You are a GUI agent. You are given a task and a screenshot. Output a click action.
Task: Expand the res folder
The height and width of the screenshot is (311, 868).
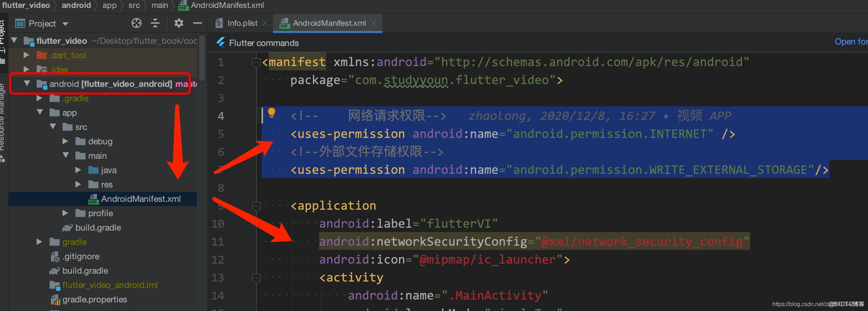78,184
